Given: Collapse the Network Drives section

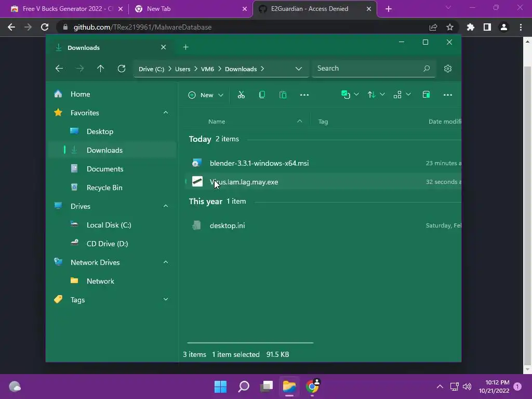Looking at the screenshot, I should click(x=166, y=262).
